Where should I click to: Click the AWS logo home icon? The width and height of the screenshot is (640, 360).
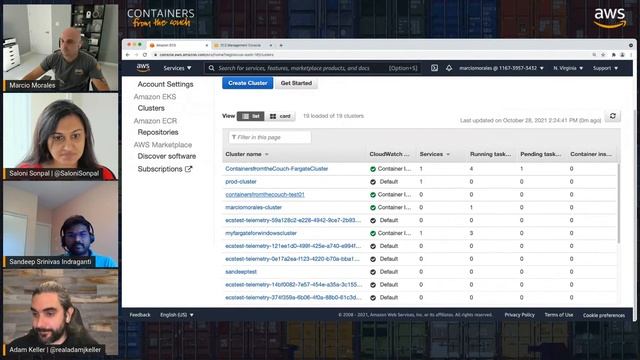pyautogui.click(x=143, y=67)
